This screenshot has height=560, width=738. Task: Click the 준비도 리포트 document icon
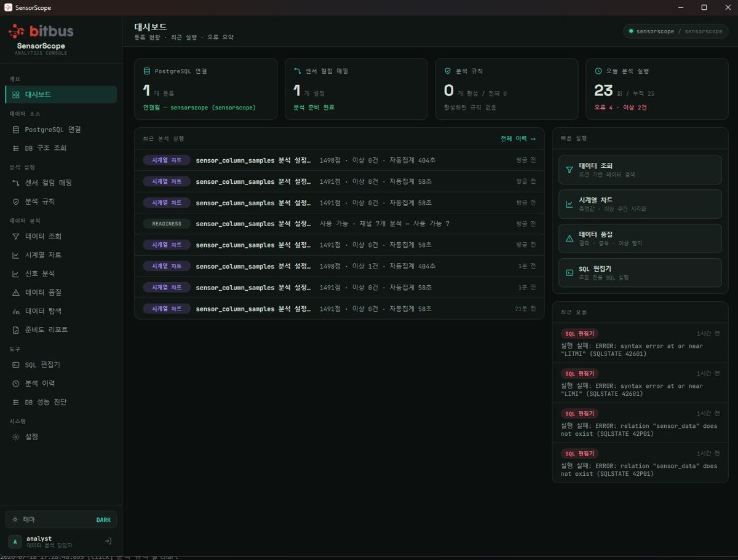point(15,330)
